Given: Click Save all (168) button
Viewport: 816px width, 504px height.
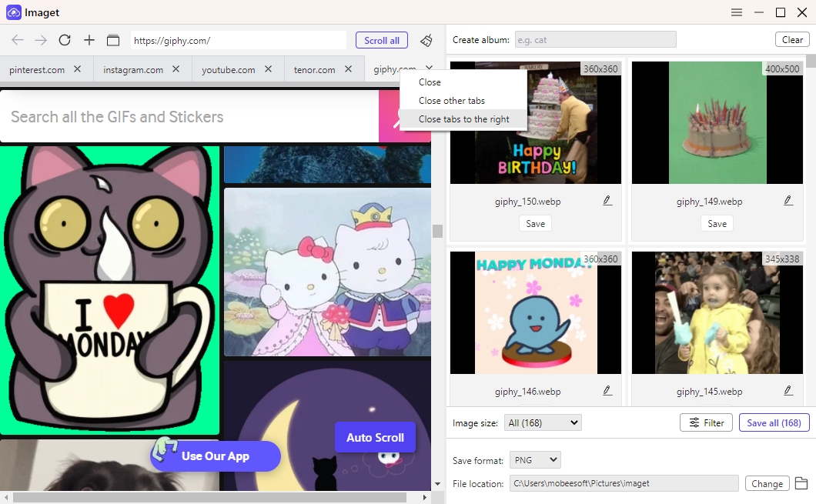Looking at the screenshot, I should click(x=774, y=423).
